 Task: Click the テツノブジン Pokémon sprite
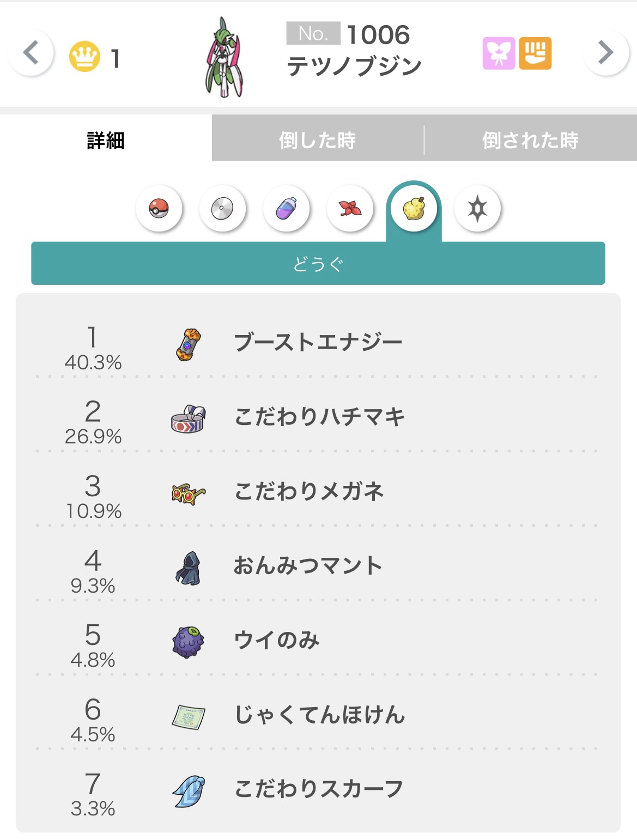click(225, 57)
